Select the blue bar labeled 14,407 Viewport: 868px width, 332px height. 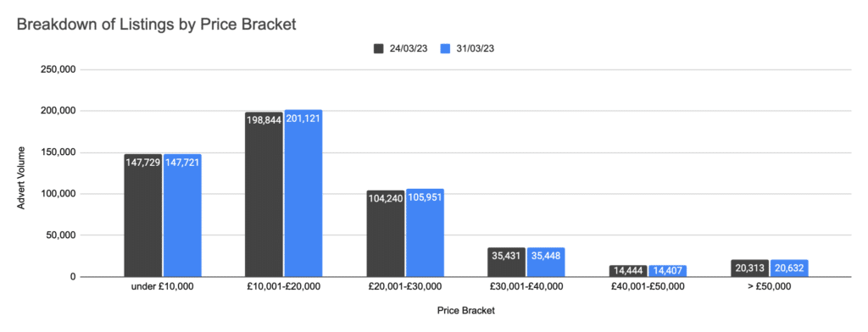(667, 270)
